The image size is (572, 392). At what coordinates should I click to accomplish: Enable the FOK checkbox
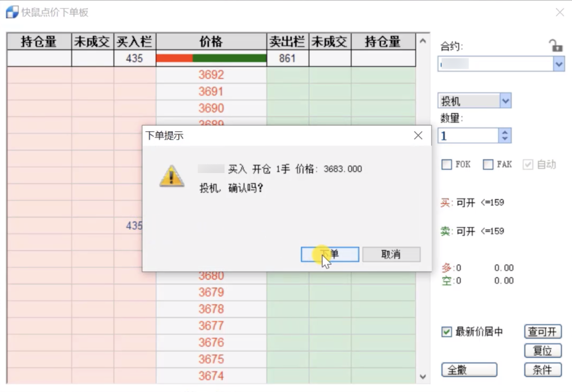[x=446, y=165]
